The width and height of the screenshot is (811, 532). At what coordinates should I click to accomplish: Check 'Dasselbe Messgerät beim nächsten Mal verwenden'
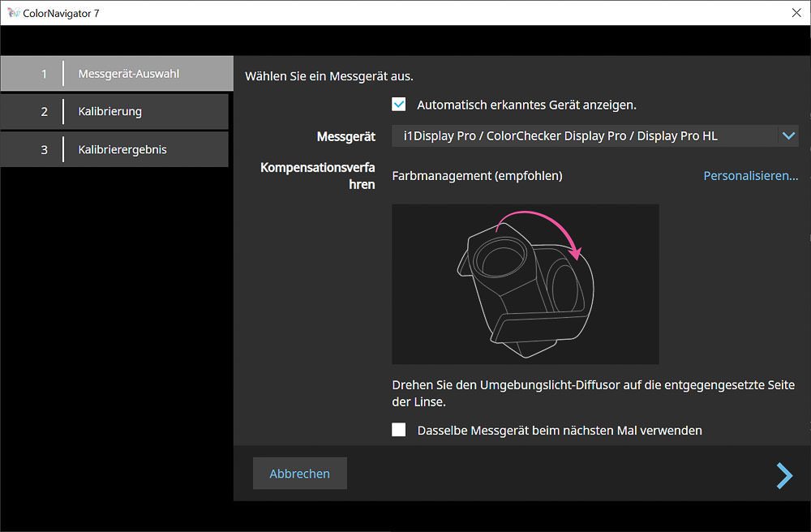pyautogui.click(x=399, y=430)
